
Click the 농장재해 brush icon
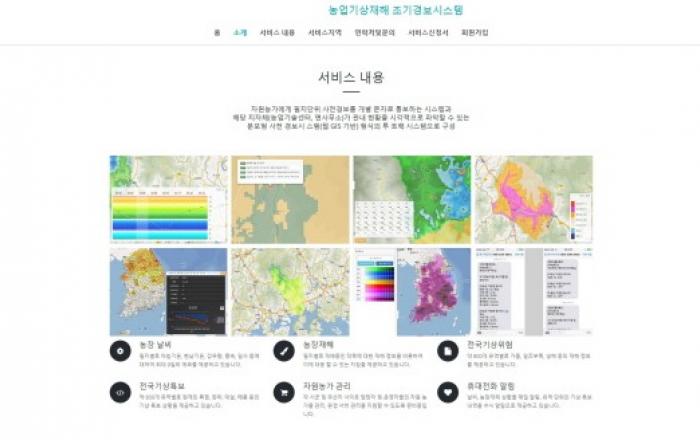(283, 352)
